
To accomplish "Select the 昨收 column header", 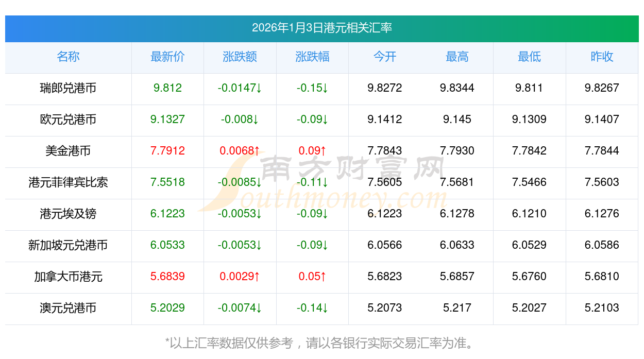I will pos(602,57).
